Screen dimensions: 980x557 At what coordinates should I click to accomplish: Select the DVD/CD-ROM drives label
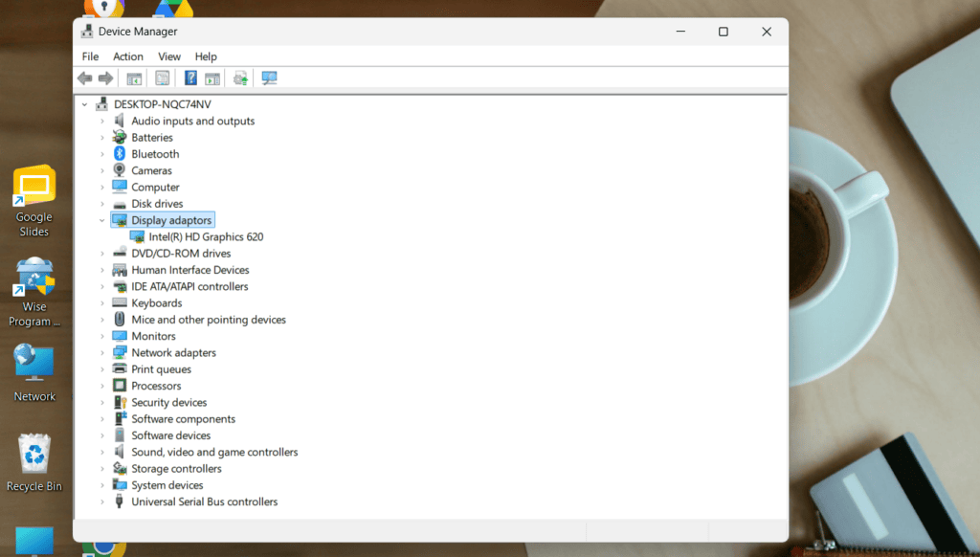pos(181,254)
